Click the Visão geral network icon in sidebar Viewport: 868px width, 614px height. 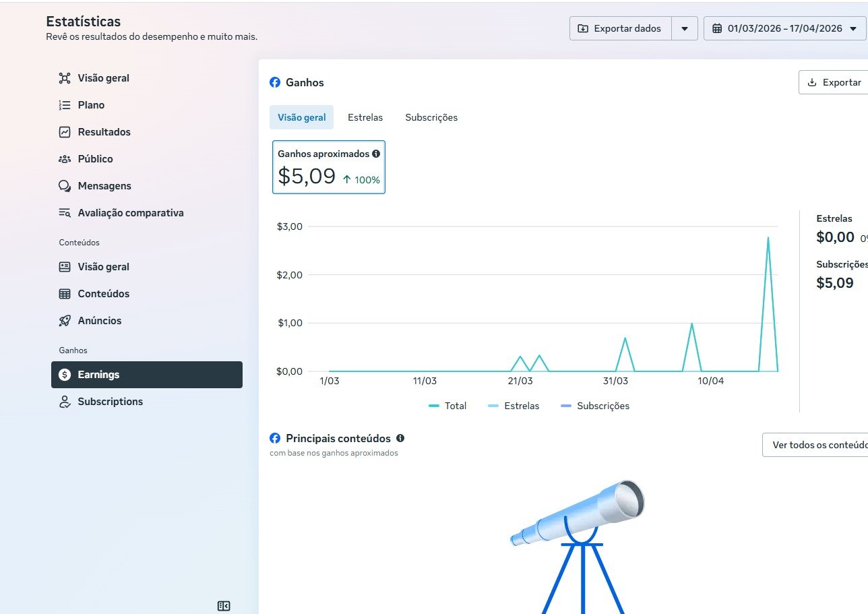(65, 78)
